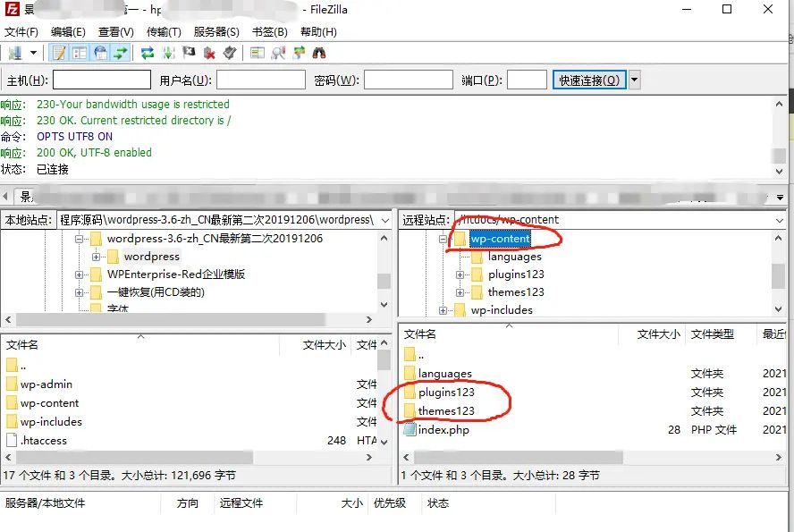Screen dimensions: 794x532
Task: Disconnect from the current server
Action: 209,53
